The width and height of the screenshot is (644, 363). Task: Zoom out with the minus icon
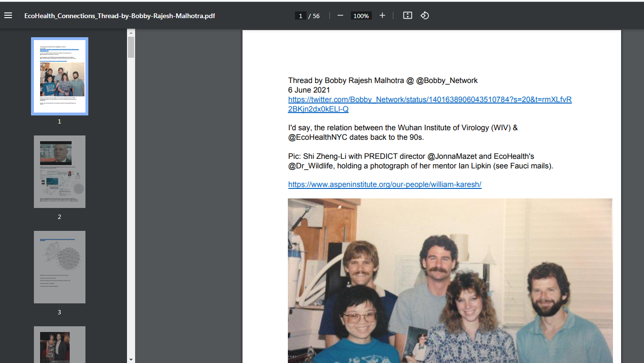tap(340, 16)
